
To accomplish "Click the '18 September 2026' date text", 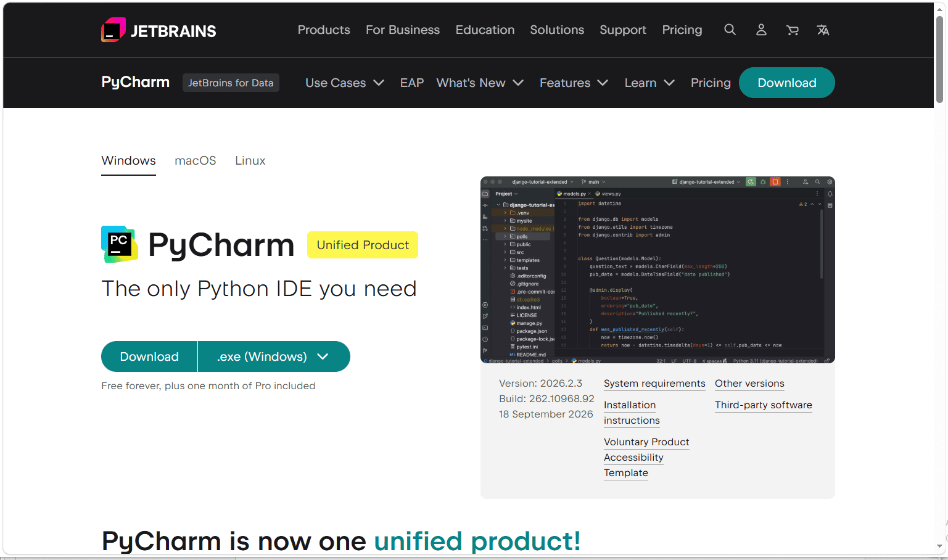I will click(546, 414).
